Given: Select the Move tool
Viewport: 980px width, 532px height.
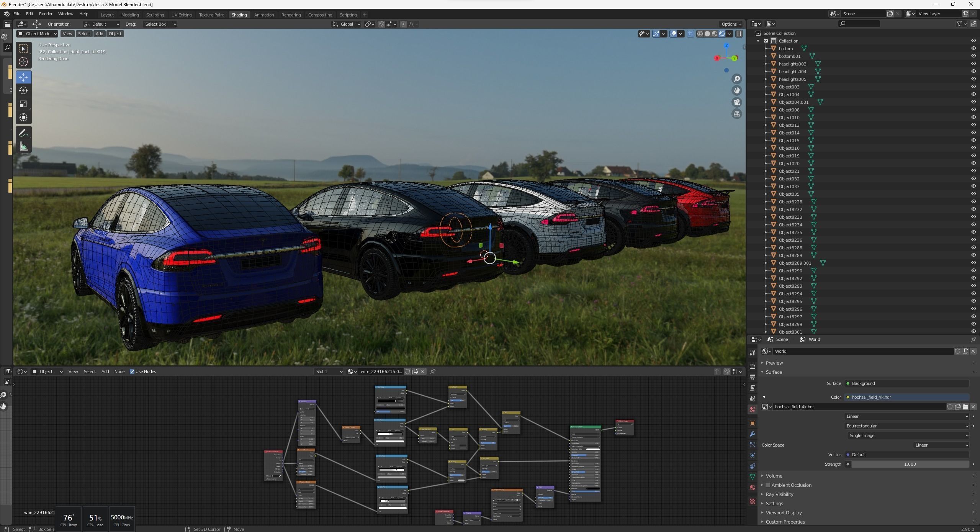Looking at the screenshot, I should [23, 77].
